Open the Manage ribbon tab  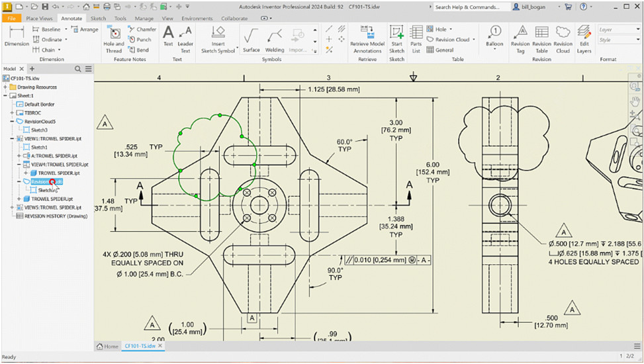[x=144, y=19]
